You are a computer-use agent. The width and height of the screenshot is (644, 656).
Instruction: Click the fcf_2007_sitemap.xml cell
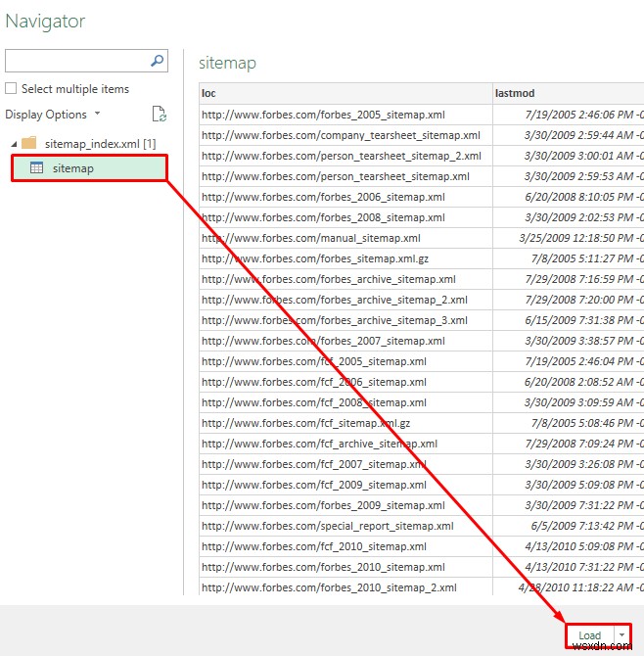(x=345, y=464)
